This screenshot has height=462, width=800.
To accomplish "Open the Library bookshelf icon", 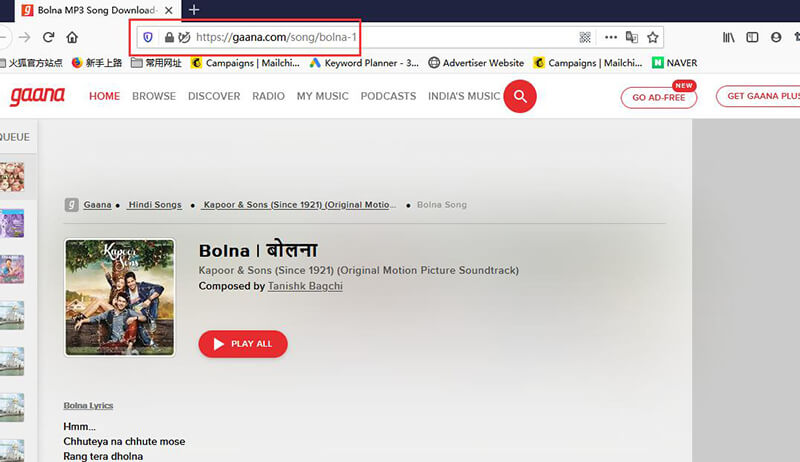I will 729,37.
